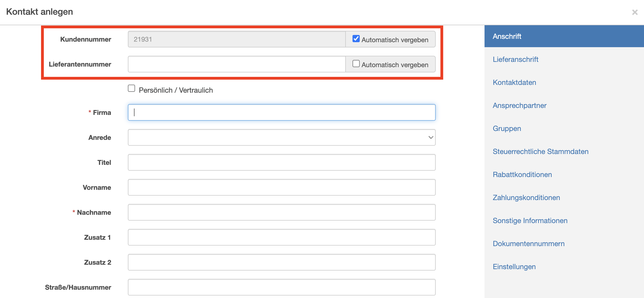Show Steuerrechtliche Stammdaten section
Screen dimensions: 644x298
[x=540, y=151]
